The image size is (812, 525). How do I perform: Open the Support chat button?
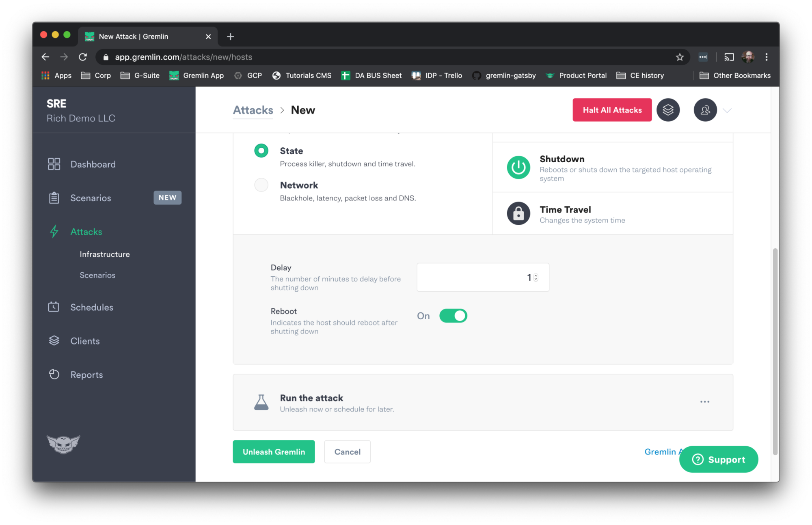[718, 459]
